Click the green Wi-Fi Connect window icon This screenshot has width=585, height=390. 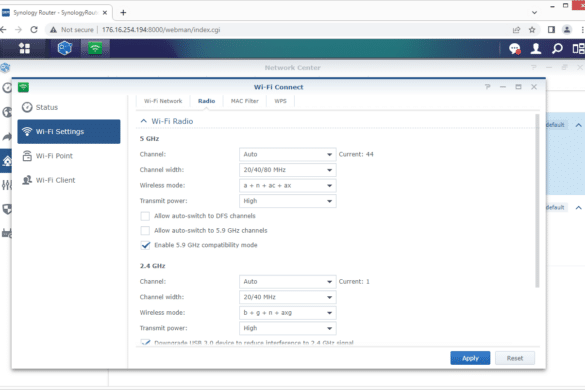tap(24, 87)
